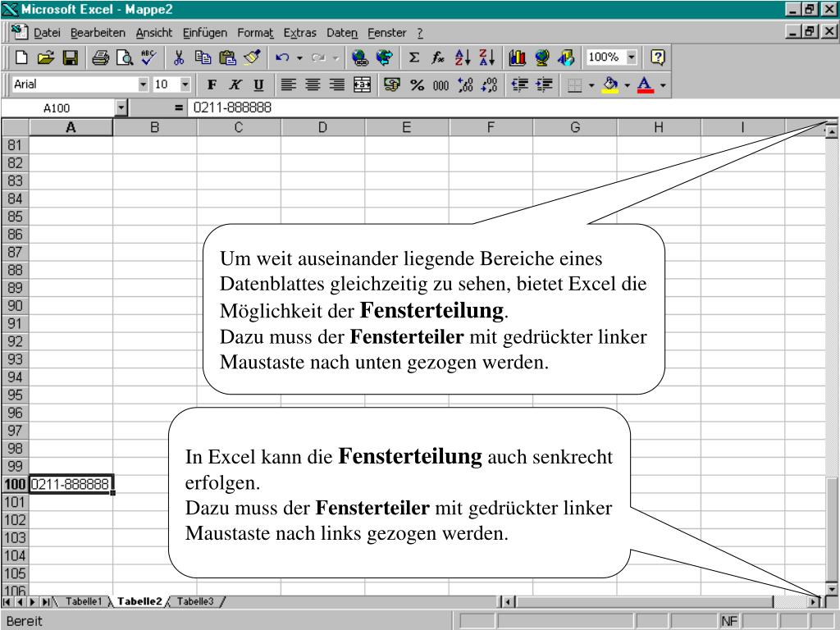Copy selection with the copy icon
The width and height of the screenshot is (840, 630).
(203, 57)
